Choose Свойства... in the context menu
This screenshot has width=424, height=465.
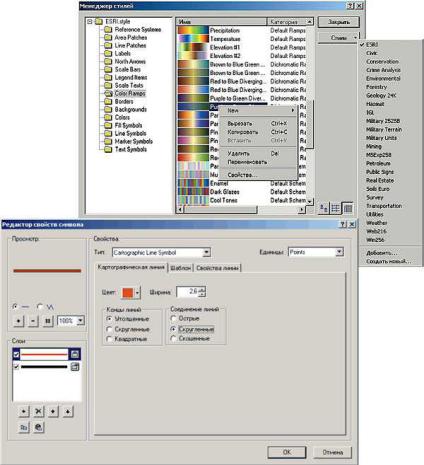point(258,175)
